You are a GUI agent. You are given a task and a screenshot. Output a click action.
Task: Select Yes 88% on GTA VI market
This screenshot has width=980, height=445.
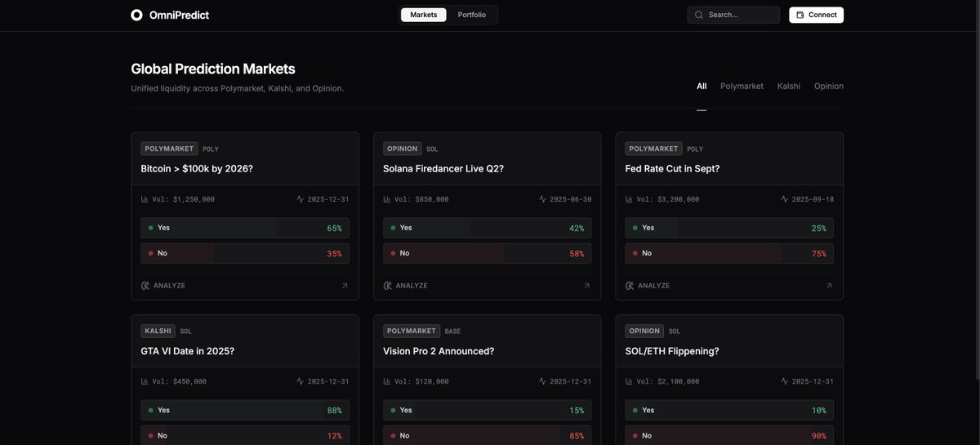[x=245, y=410]
